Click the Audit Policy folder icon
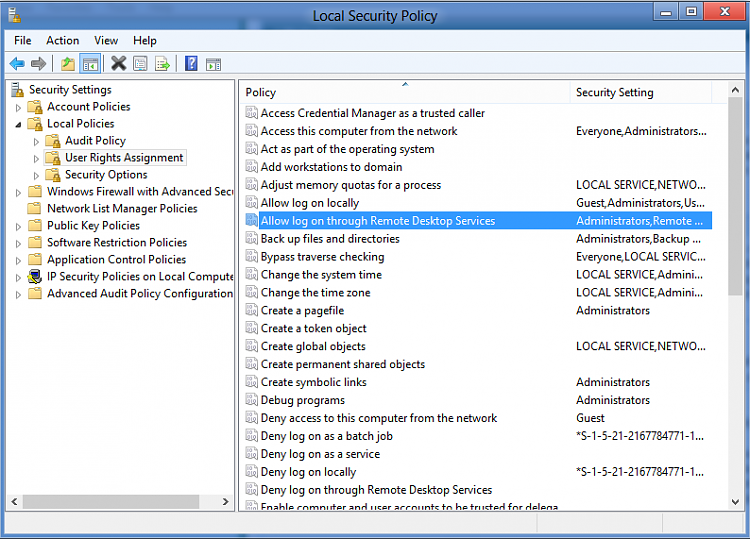The image size is (750, 539). (53, 141)
